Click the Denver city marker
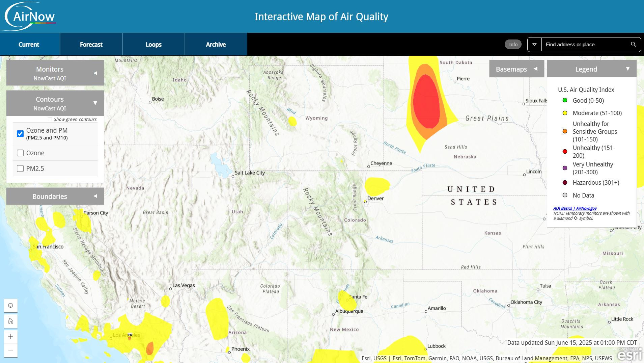This screenshot has height=363, width=644. [x=365, y=202]
